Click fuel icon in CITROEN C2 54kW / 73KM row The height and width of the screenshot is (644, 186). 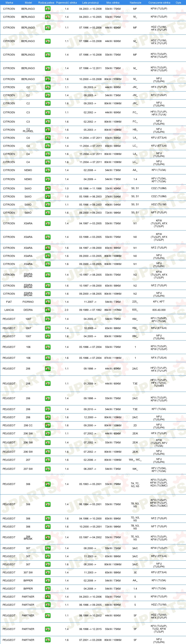click(x=48, y=95)
